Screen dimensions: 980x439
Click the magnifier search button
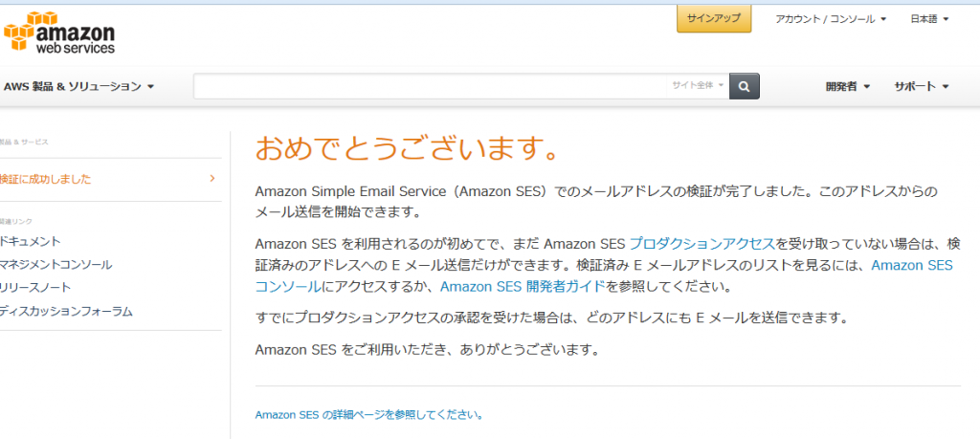(x=744, y=86)
